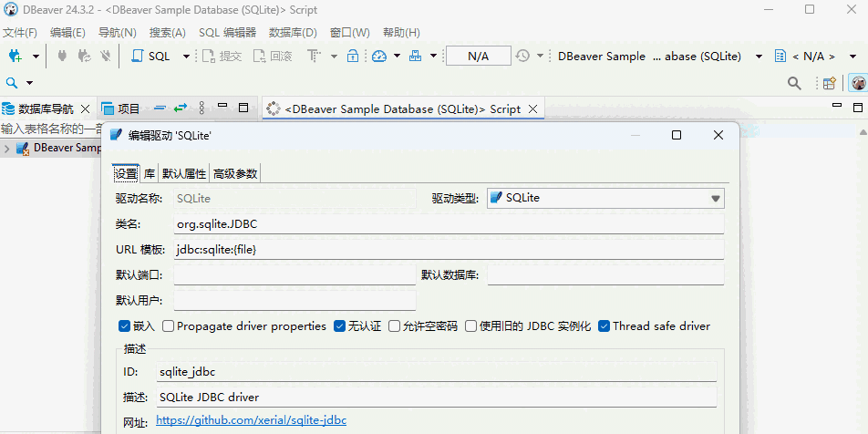This screenshot has width=868, height=434.
Task: Open the 驱动类型 SQLite combo box
Action: point(605,198)
